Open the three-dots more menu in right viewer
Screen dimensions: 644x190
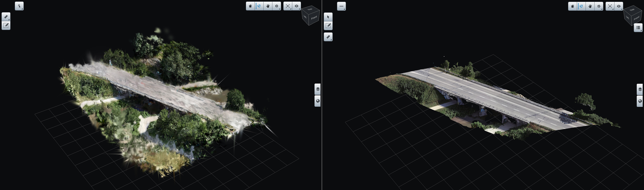click(x=341, y=6)
